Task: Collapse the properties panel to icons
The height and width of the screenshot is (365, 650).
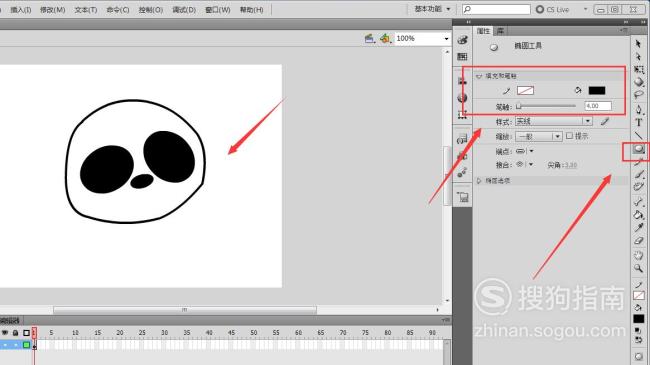Action: [x=626, y=22]
